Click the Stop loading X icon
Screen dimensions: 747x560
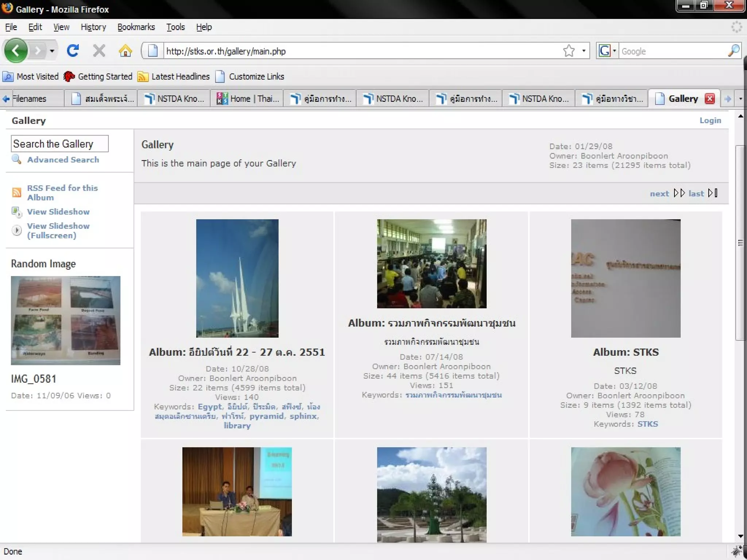tap(99, 51)
